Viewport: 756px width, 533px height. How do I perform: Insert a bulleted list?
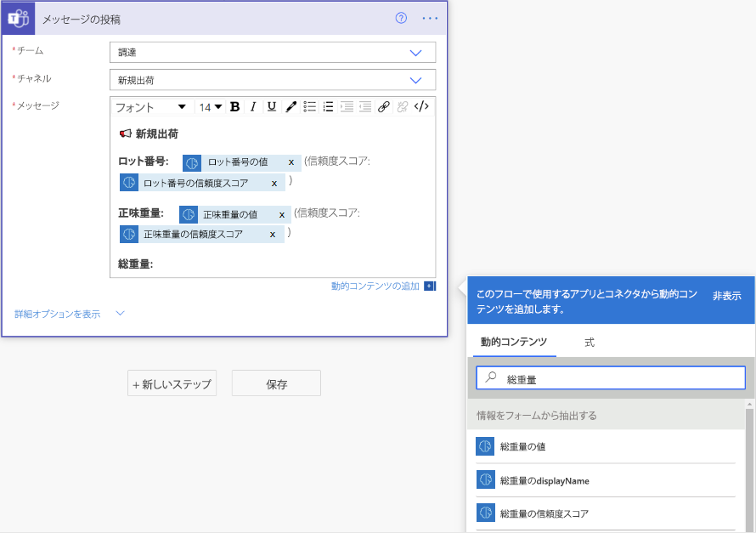pos(309,106)
